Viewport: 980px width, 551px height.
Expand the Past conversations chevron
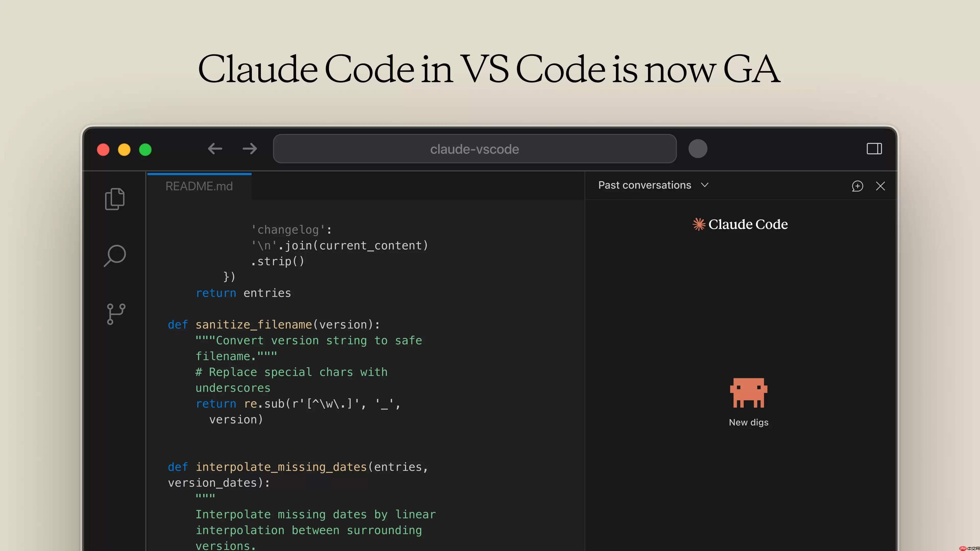tap(705, 185)
